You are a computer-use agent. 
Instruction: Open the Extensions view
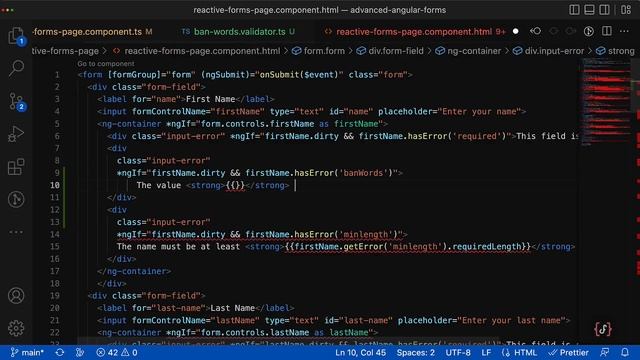tap(16, 167)
